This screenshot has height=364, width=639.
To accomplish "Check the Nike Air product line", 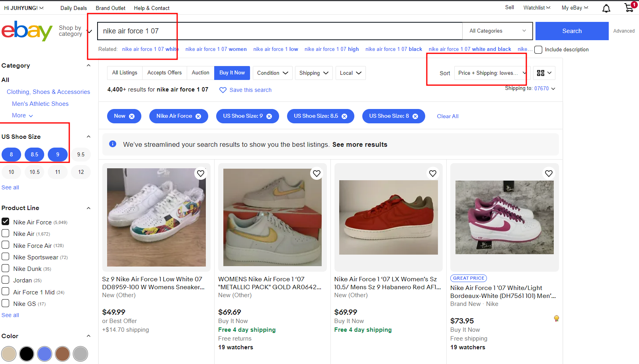I will point(6,233).
